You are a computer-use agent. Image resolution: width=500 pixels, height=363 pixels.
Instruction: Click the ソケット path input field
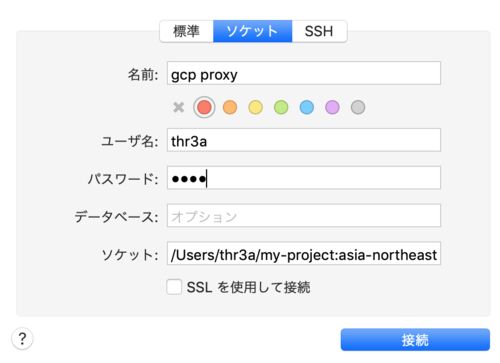tap(304, 253)
